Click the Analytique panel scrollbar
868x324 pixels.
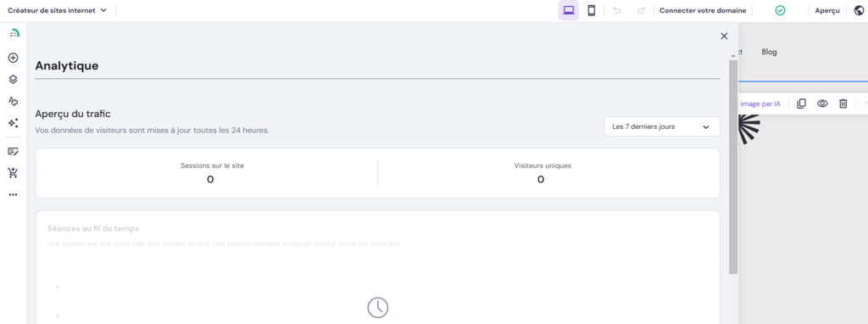click(x=733, y=167)
